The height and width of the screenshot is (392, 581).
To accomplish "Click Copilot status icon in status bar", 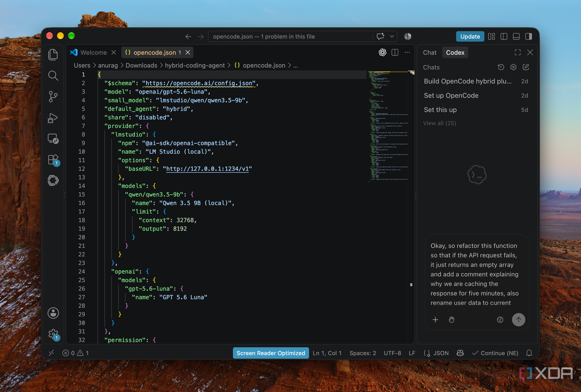I will 460,353.
